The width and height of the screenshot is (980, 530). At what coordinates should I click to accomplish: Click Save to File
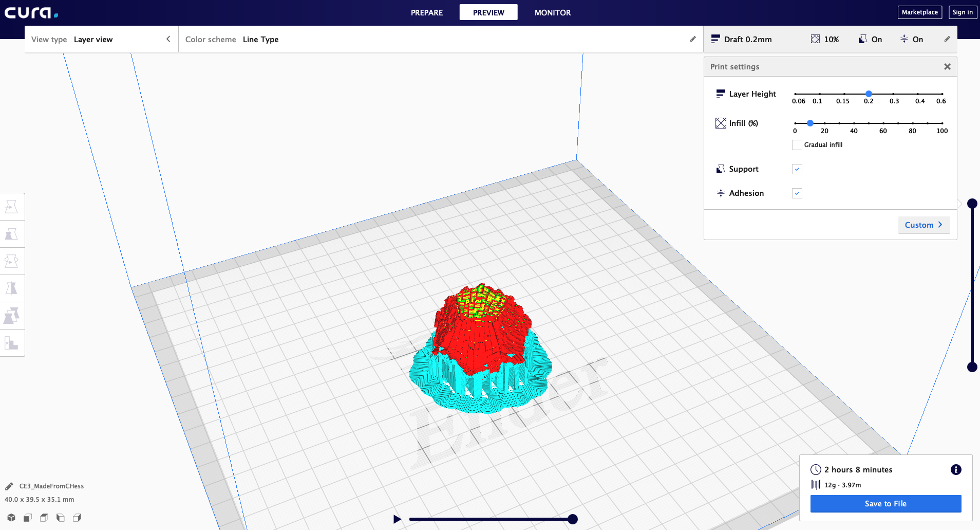pyautogui.click(x=885, y=504)
